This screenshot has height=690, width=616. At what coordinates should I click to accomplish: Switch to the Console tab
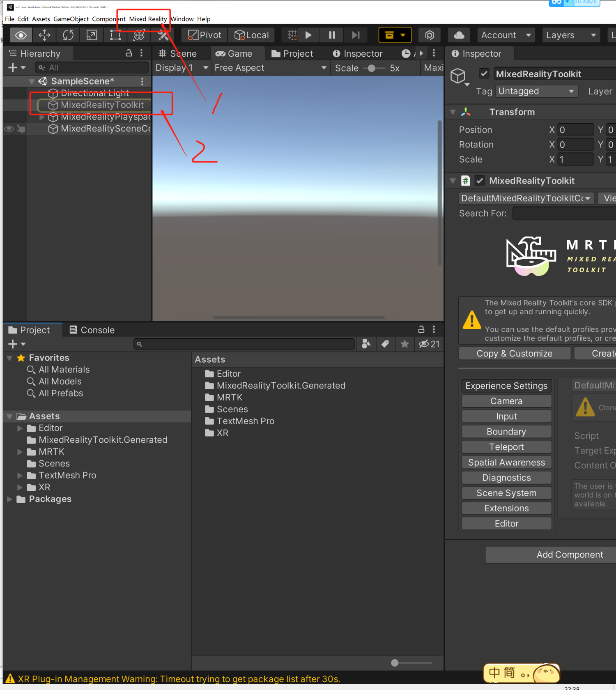coord(92,330)
